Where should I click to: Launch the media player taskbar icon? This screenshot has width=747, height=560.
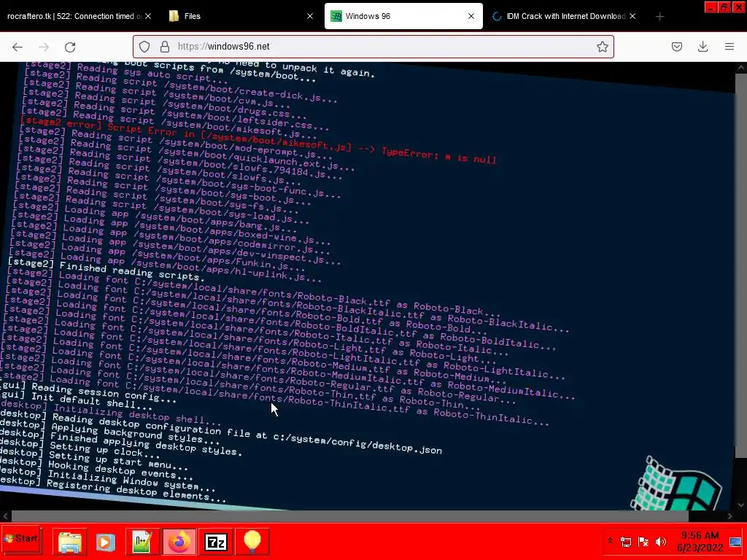pyautogui.click(x=106, y=542)
